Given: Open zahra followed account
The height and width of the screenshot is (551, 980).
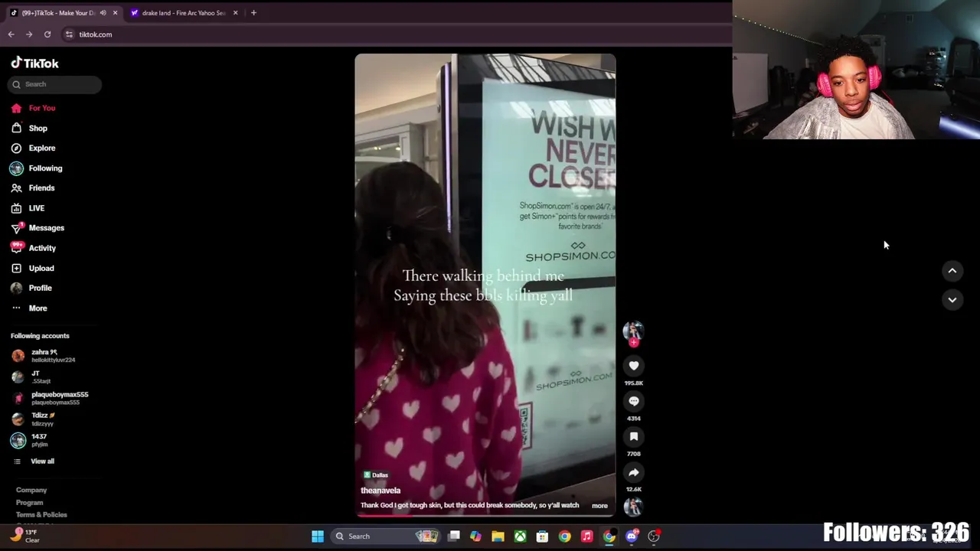Looking at the screenshot, I should 43,356.
